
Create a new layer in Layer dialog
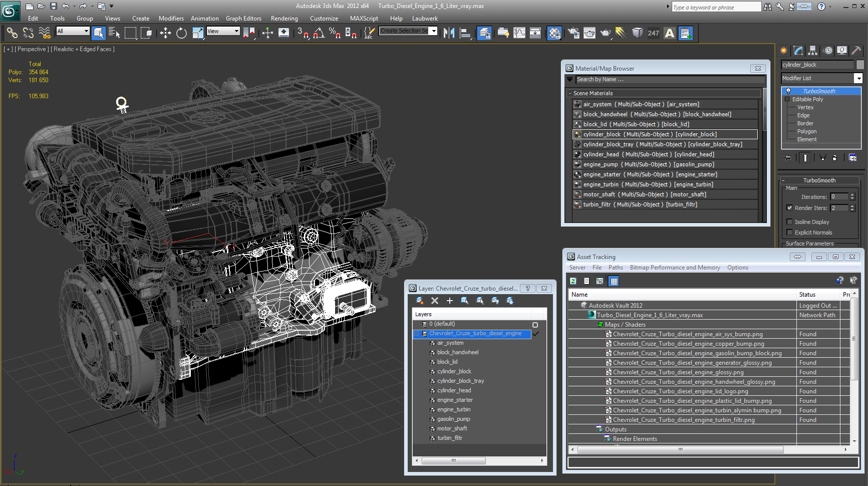pos(420,301)
